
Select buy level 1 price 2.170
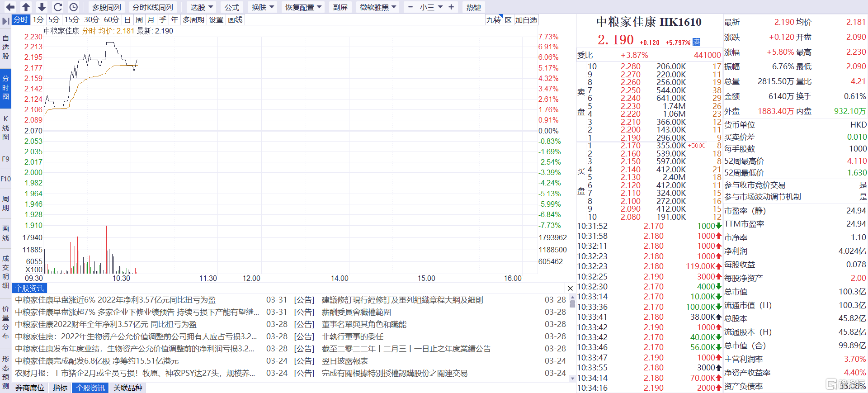[630, 146]
